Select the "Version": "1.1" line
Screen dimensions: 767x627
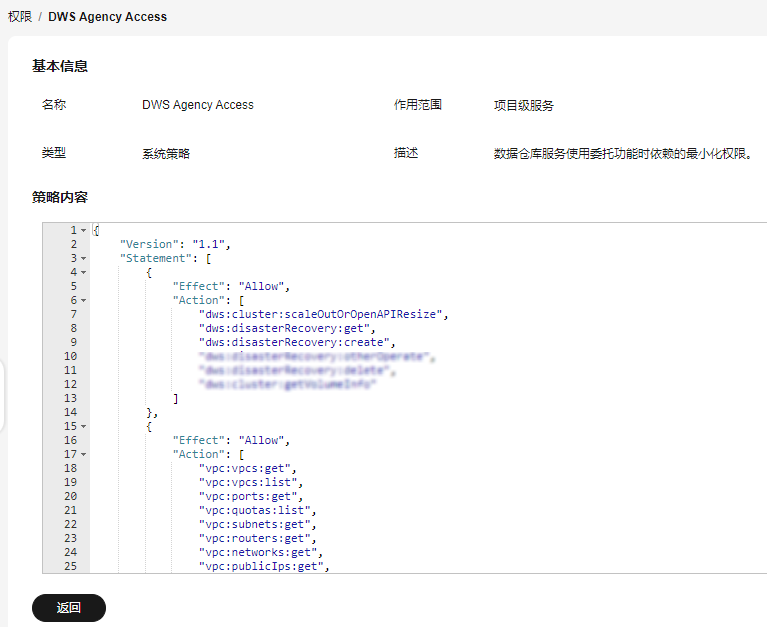[175, 244]
